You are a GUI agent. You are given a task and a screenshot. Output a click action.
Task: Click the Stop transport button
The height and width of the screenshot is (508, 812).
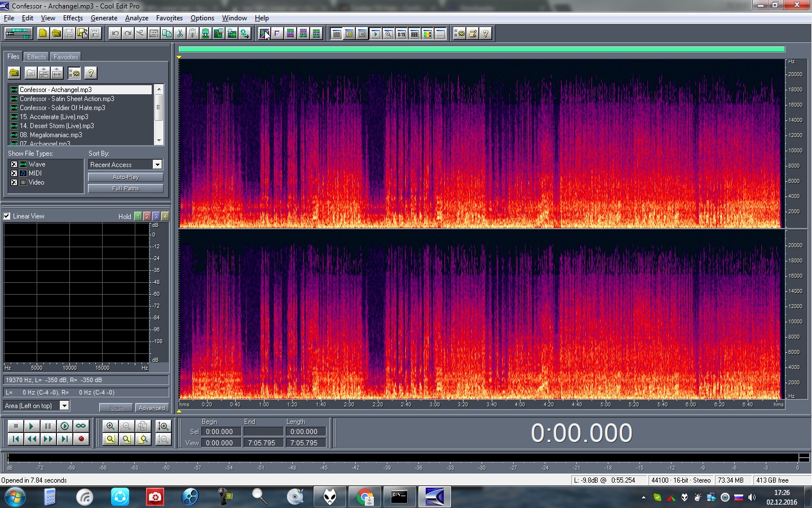[16, 426]
